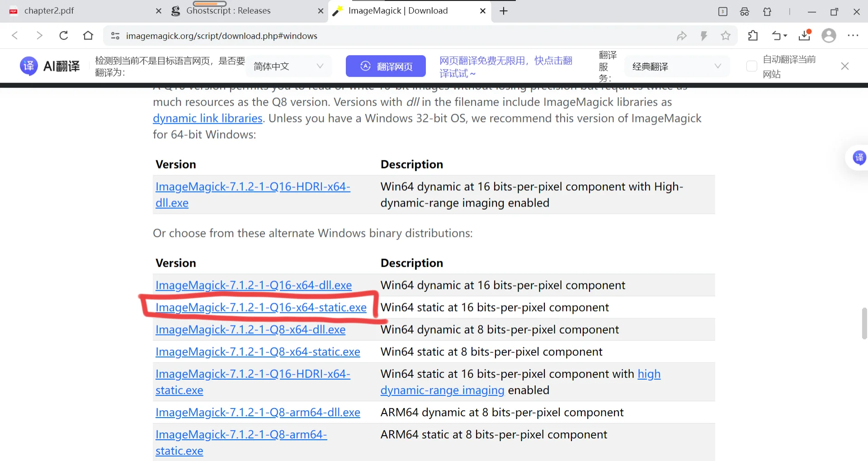Screen dimensions: 868x461
Task: Open the user profile avatar
Action: tap(829, 36)
